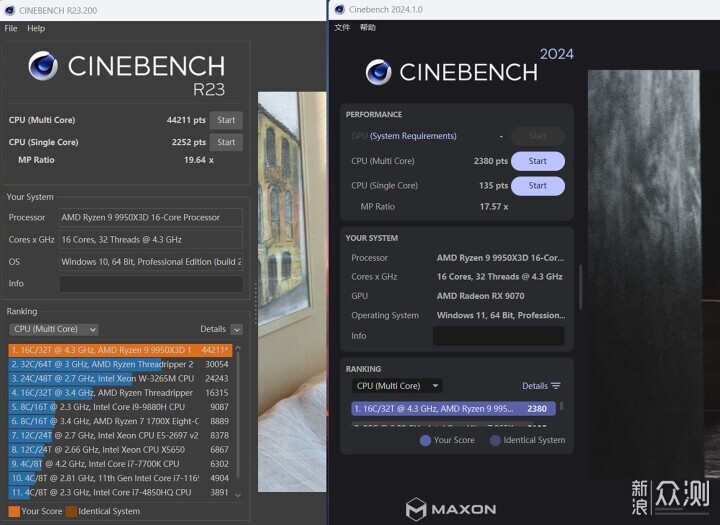This screenshot has height=525, width=720.
Task: Select ranking row 2 Ryzen Threadripper 30054
Action: (x=120, y=364)
